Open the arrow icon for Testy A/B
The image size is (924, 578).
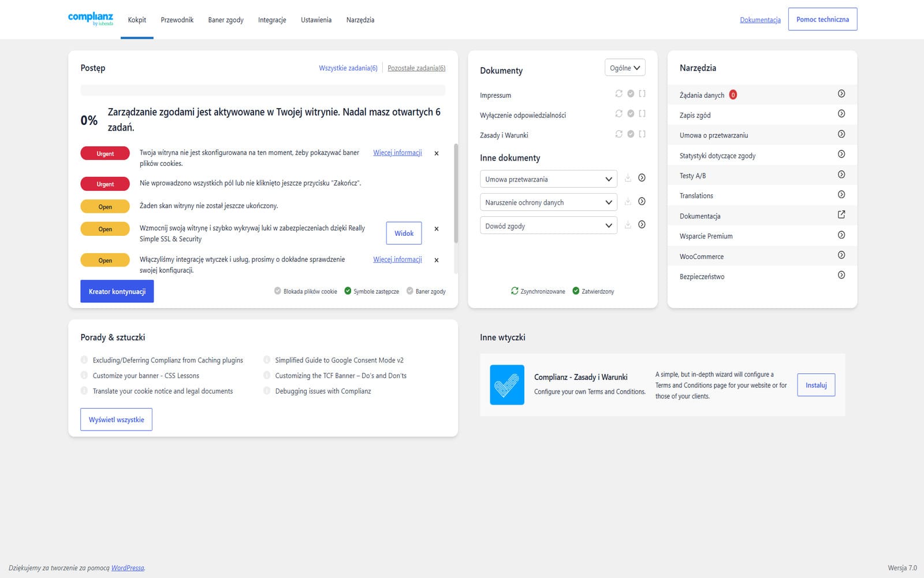(x=841, y=175)
